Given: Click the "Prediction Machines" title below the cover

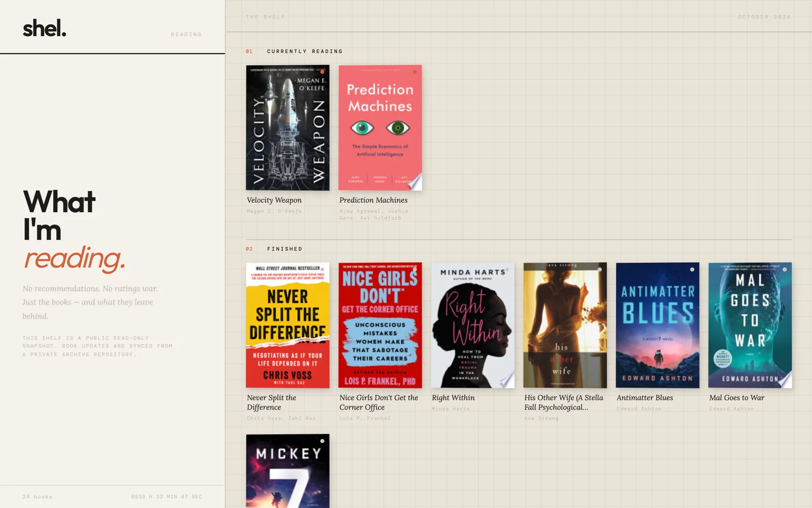Looking at the screenshot, I should [x=374, y=200].
